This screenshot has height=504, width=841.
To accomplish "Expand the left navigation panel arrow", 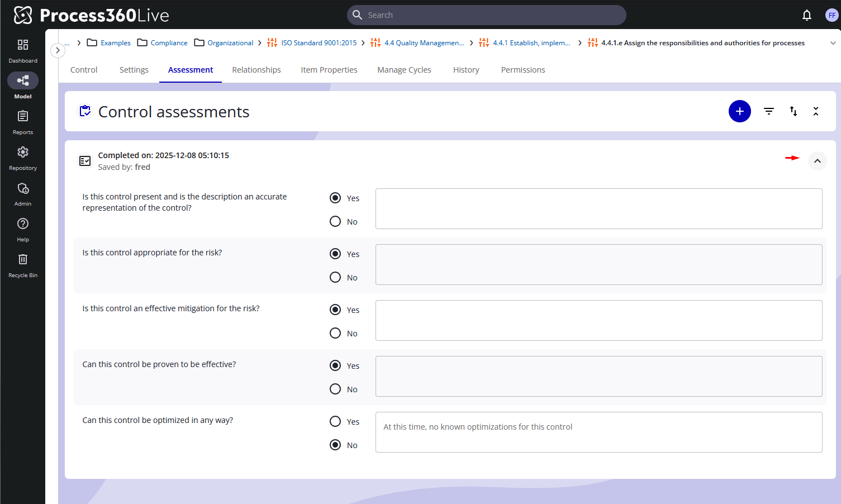I will pos(58,50).
